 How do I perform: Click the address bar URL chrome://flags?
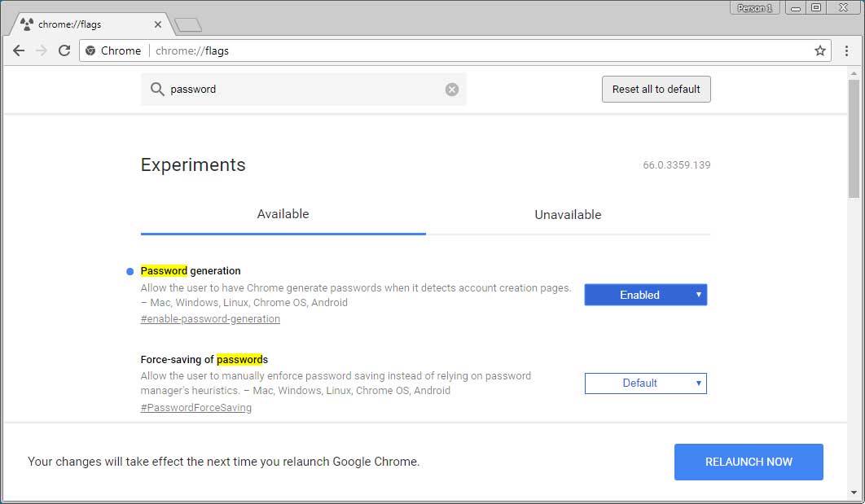[192, 50]
